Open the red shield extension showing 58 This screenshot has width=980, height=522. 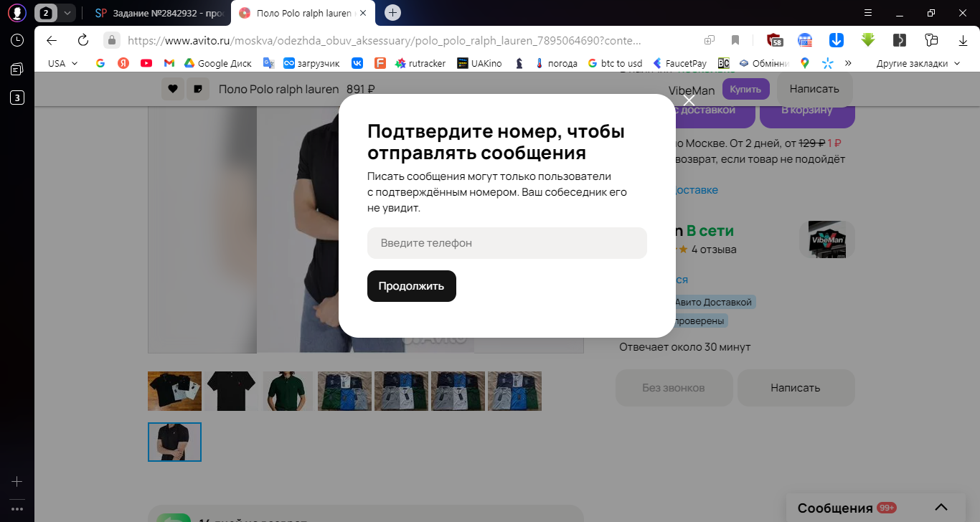coord(774,40)
